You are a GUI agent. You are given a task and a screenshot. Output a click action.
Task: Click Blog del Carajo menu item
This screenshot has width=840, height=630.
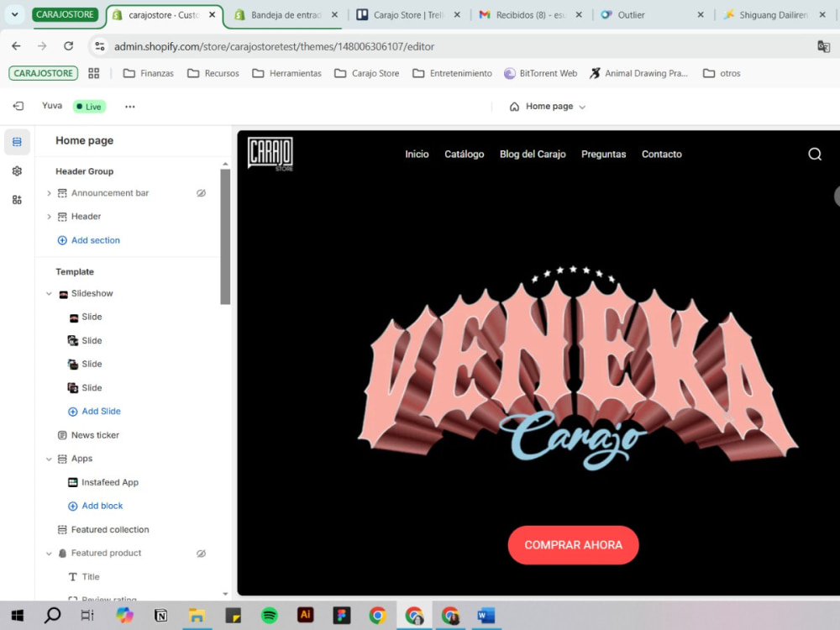coord(533,155)
